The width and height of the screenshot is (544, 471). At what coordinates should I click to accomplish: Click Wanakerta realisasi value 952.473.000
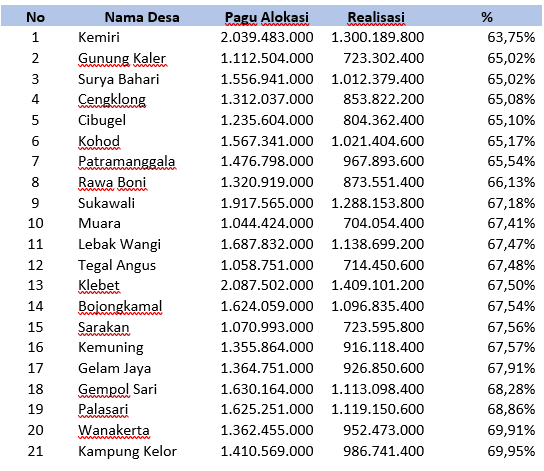pyautogui.click(x=384, y=430)
